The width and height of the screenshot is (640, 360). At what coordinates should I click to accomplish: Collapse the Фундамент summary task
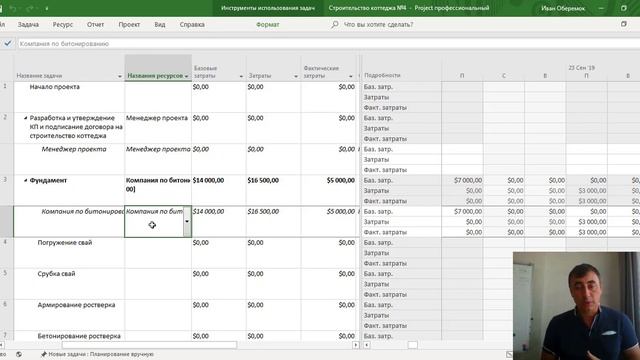tap(25, 180)
